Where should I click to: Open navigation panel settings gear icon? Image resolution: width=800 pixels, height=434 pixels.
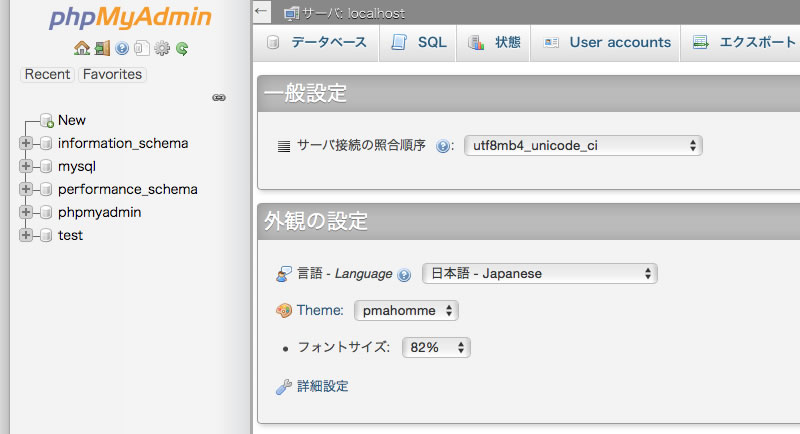[x=162, y=48]
